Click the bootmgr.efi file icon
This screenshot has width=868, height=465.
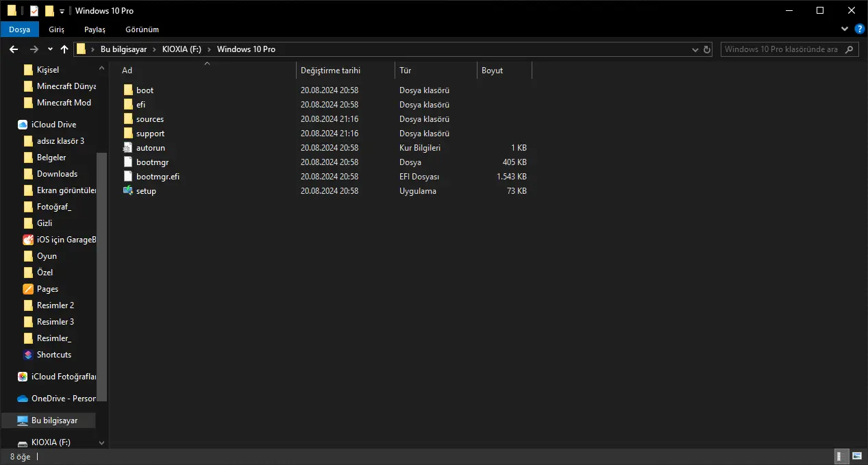[x=128, y=177]
